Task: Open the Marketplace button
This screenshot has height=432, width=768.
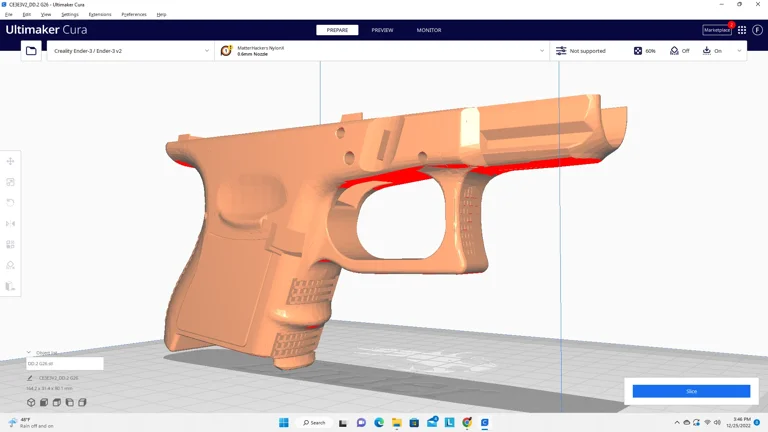Action: pyautogui.click(x=717, y=30)
